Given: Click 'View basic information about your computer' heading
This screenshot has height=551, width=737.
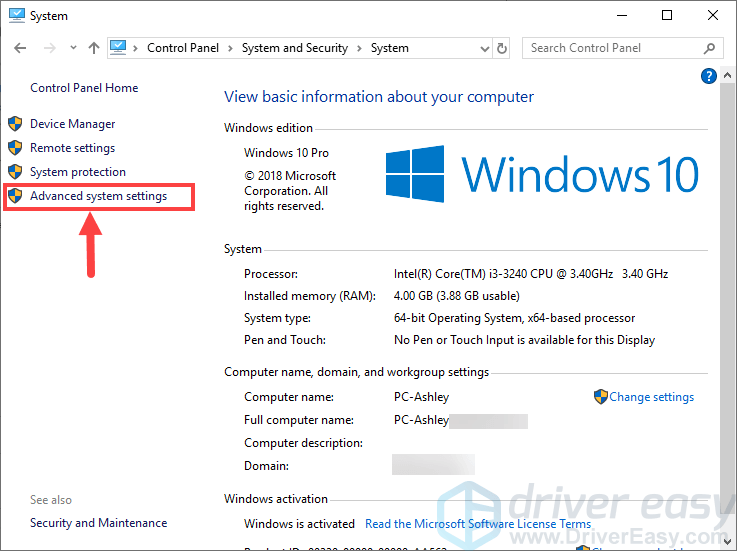Looking at the screenshot, I should click(379, 97).
